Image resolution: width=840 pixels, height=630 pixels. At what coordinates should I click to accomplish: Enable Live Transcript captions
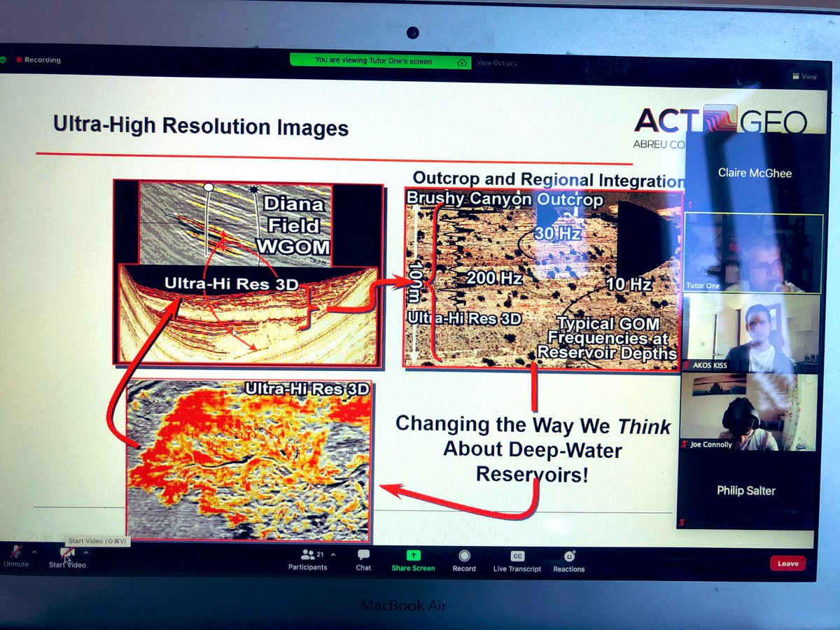coord(517,561)
